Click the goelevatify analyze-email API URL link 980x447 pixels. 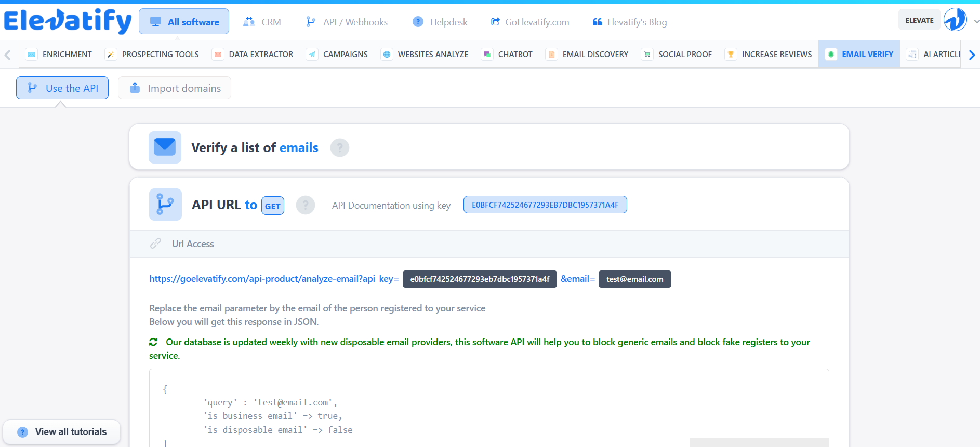coord(274,279)
